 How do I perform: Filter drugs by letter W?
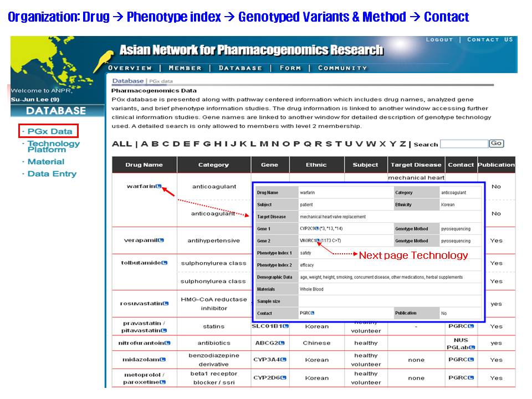coord(371,144)
